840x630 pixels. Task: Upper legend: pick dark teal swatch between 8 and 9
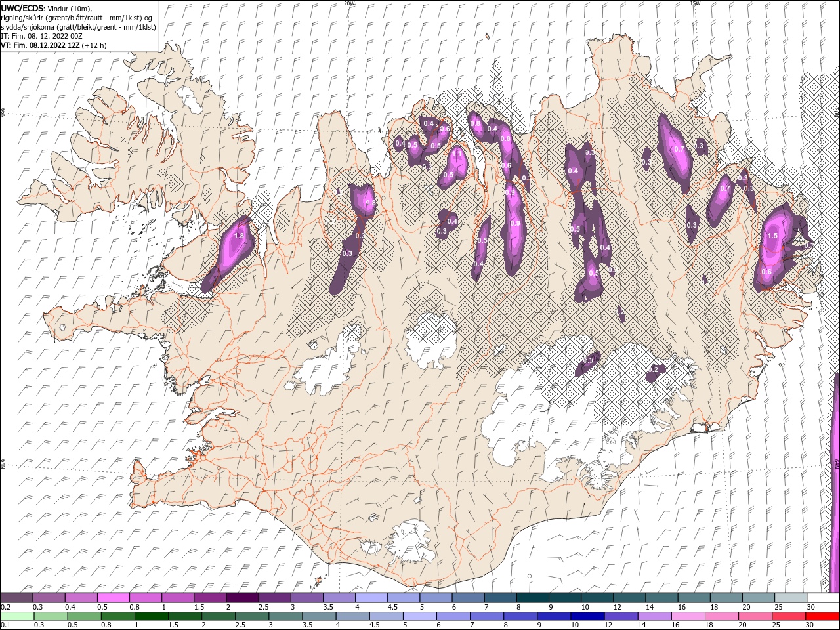(532, 598)
